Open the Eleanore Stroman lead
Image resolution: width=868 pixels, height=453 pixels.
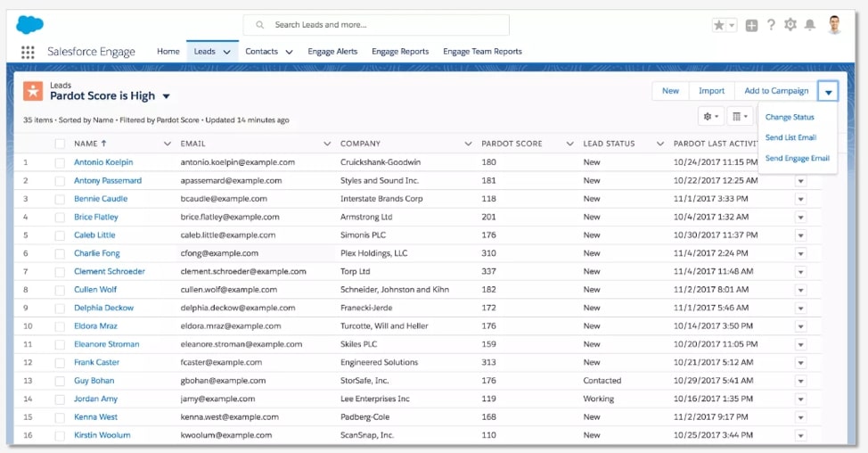coord(107,344)
